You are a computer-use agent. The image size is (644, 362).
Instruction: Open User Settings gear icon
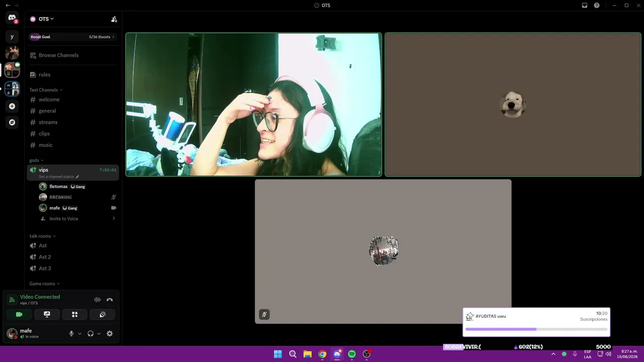[110, 333]
